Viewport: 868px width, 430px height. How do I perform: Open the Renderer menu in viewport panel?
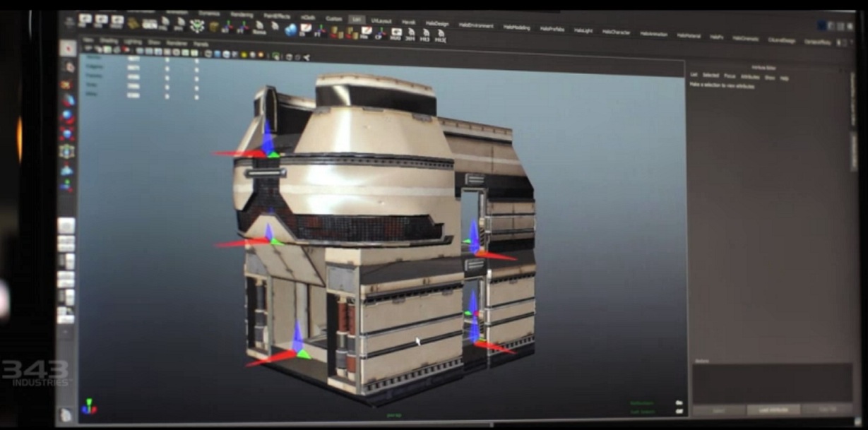tap(177, 43)
